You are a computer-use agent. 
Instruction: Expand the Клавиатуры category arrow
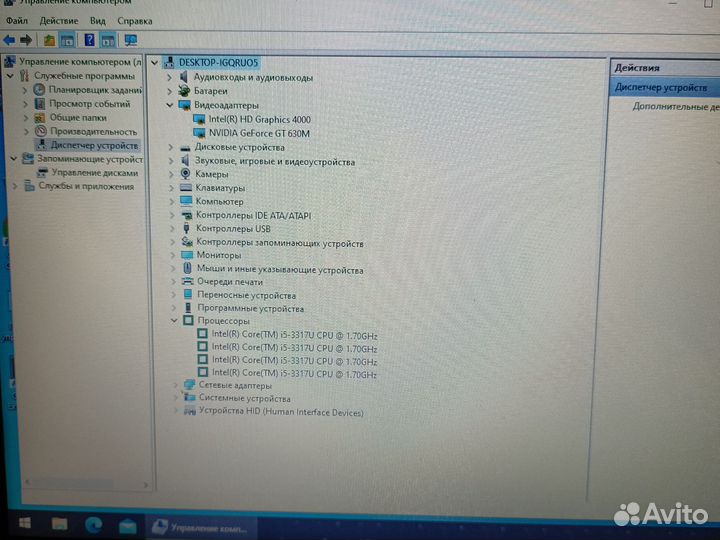pos(171,188)
